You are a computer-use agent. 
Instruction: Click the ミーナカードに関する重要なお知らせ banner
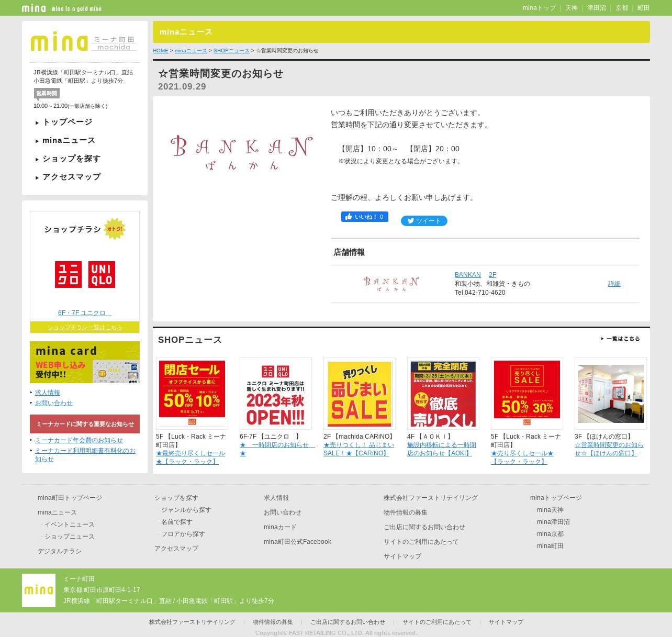click(x=85, y=424)
